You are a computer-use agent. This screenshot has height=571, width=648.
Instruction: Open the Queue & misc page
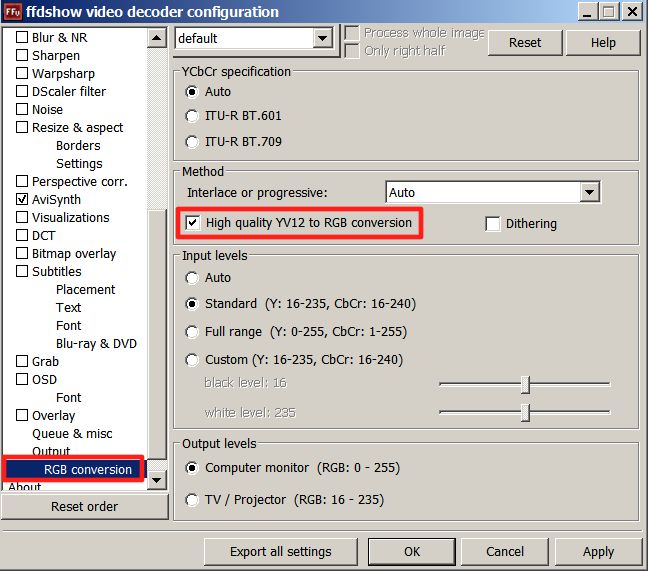pyautogui.click(x=72, y=433)
